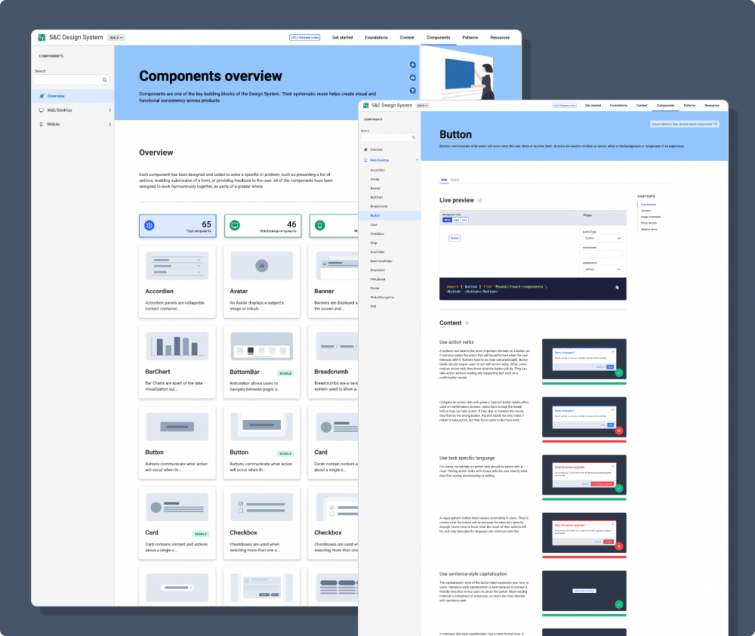Click top round blue icon in Components overview banner
Screen dimensions: 755x636
pos(413,65)
